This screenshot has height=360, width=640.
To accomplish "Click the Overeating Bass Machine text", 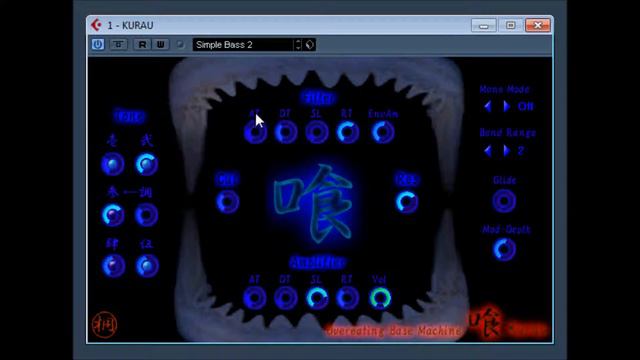I will point(393,331).
